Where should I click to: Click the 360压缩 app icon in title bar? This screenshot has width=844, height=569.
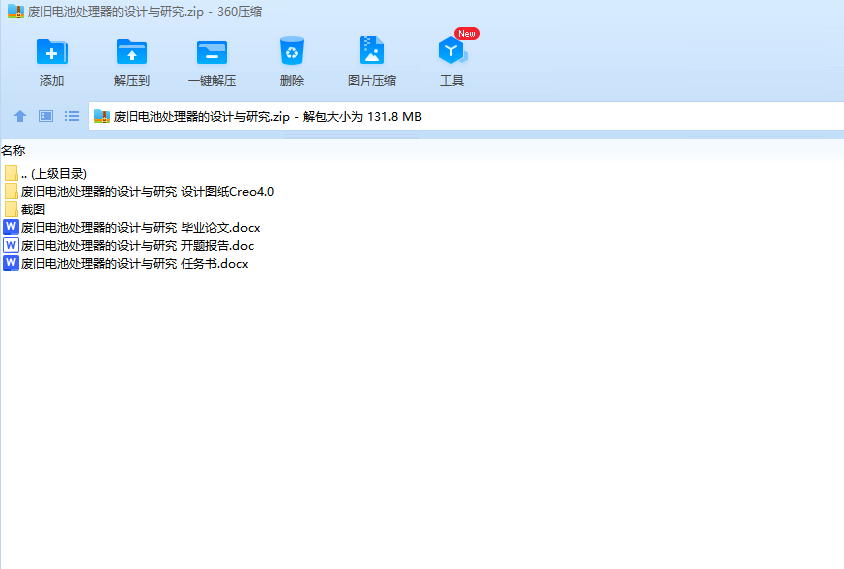pos(16,11)
